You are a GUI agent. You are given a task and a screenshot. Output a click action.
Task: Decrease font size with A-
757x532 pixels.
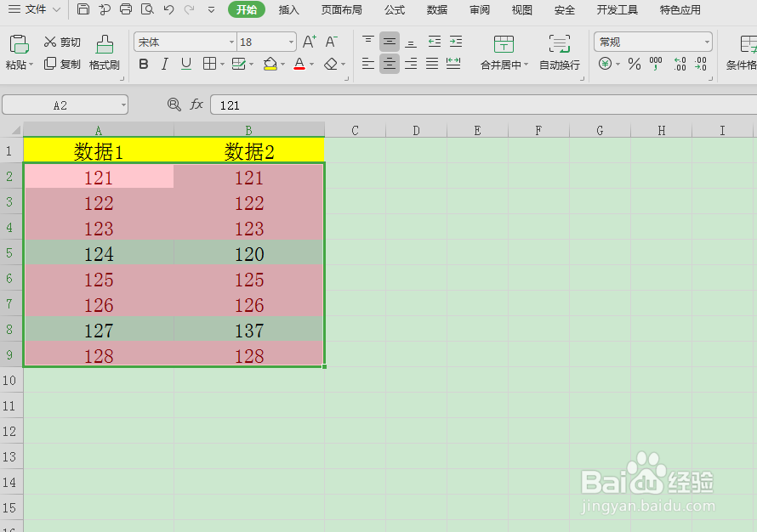[x=331, y=42]
